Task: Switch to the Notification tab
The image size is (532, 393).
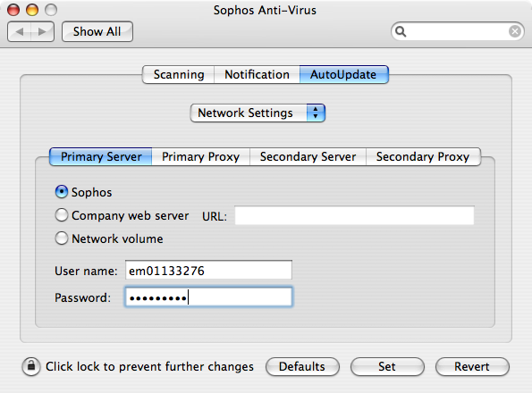Action: click(x=257, y=74)
